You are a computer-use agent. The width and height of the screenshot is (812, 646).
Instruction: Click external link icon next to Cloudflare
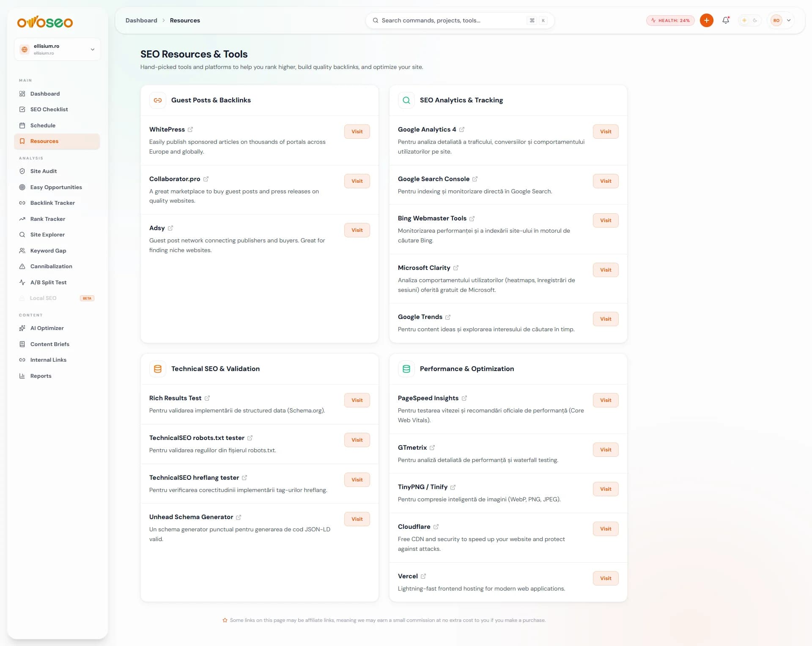tap(436, 527)
